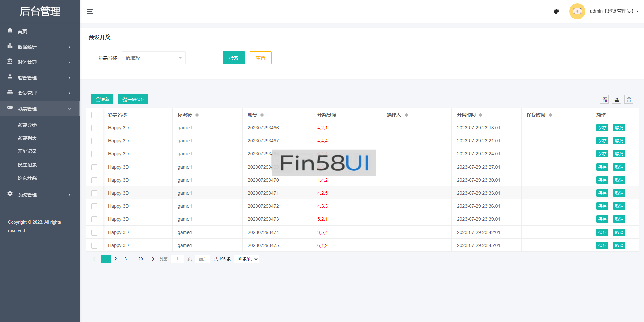
Task: Select the checkbox for issue 202307293475
Action: pyautogui.click(x=94, y=246)
